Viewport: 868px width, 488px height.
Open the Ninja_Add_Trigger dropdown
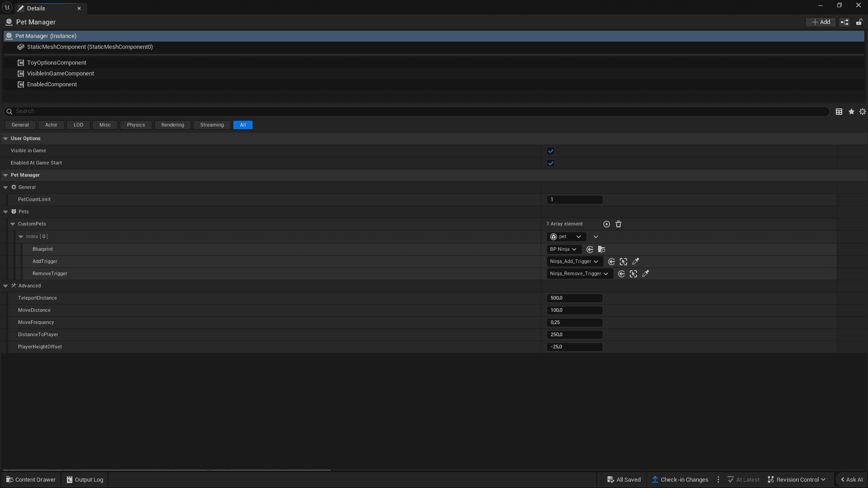[574, 262]
